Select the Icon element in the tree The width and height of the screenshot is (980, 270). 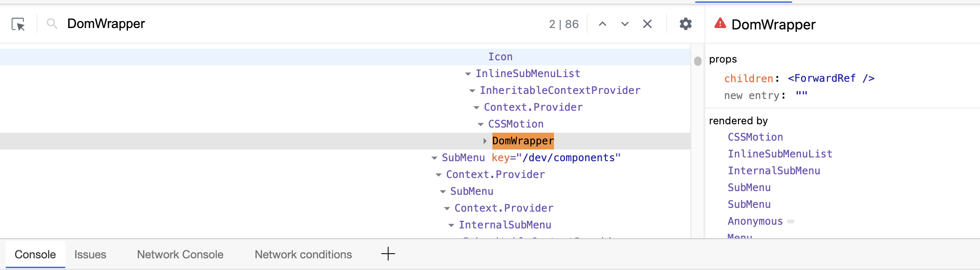(x=500, y=56)
